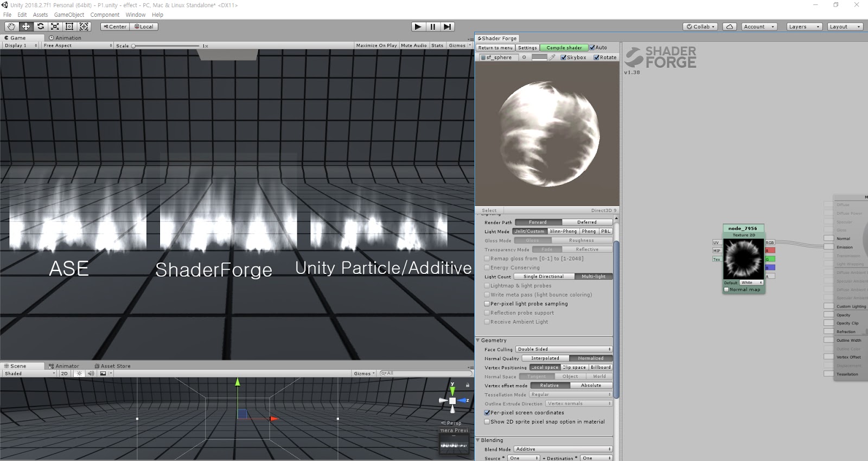The width and height of the screenshot is (868, 461).
Task: Select Deferred render path
Action: point(587,222)
